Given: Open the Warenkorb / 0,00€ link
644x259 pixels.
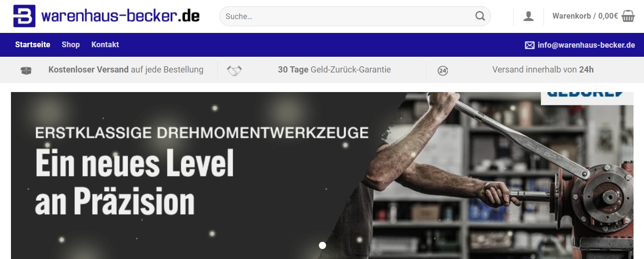Looking at the screenshot, I should (x=585, y=16).
